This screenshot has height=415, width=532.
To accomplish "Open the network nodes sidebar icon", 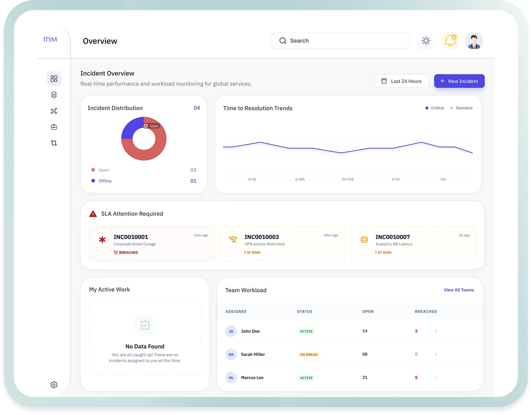I will click(x=54, y=111).
